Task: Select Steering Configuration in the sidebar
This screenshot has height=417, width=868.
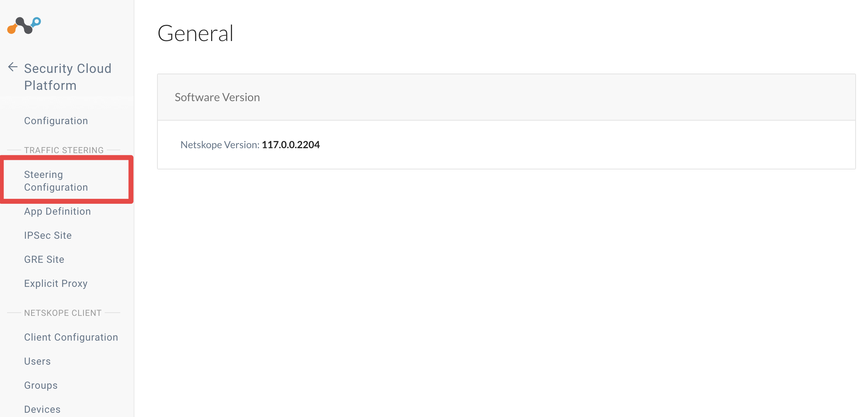Action: [56, 181]
